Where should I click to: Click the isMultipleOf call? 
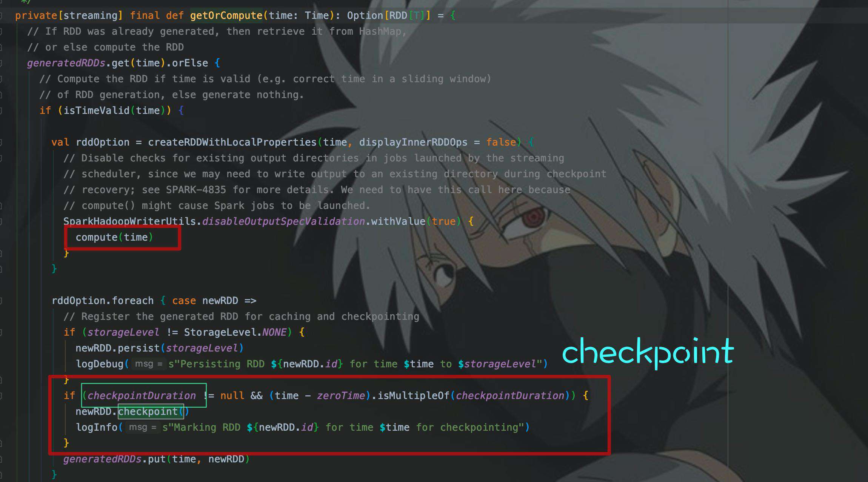click(413, 396)
